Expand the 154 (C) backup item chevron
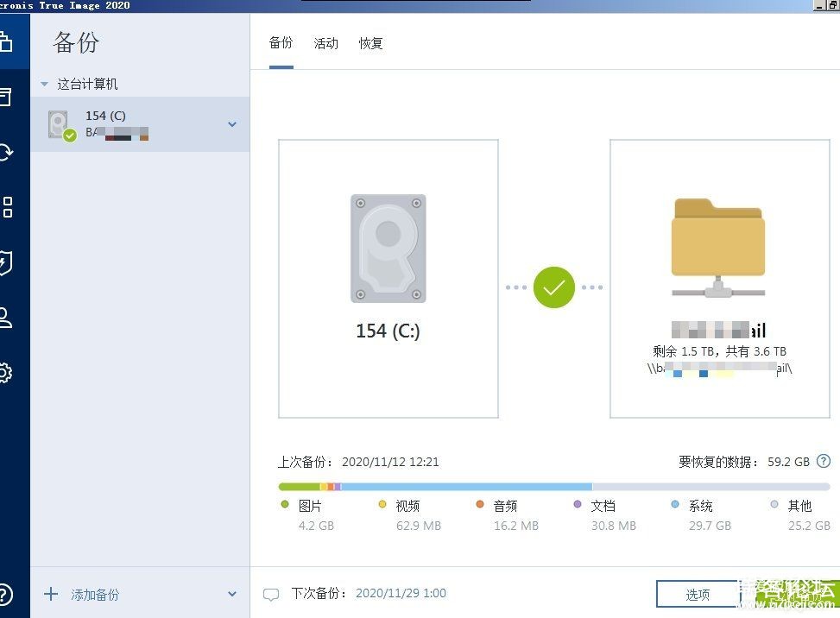This screenshot has width=840, height=618. coord(232,124)
